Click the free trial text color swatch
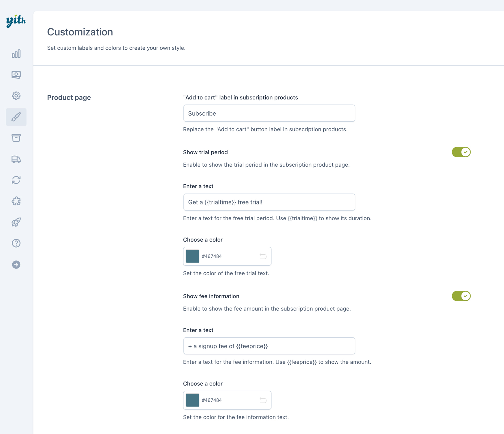This screenshot has width=504, height=434. (192, 256)
